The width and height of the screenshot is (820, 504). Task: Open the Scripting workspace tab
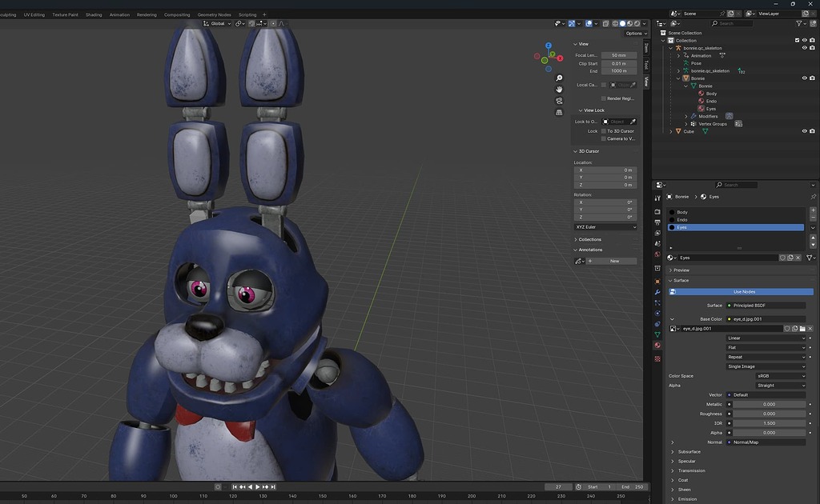click(247, 14)
